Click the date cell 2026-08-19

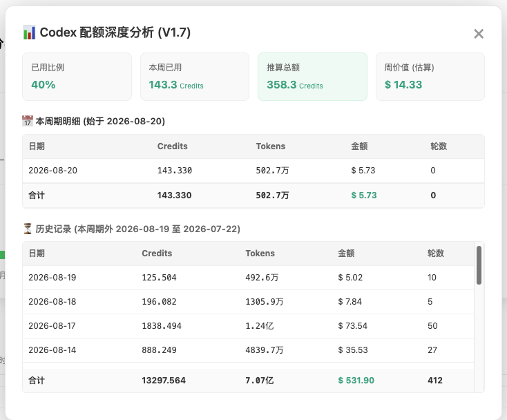(x=52, y=278)
